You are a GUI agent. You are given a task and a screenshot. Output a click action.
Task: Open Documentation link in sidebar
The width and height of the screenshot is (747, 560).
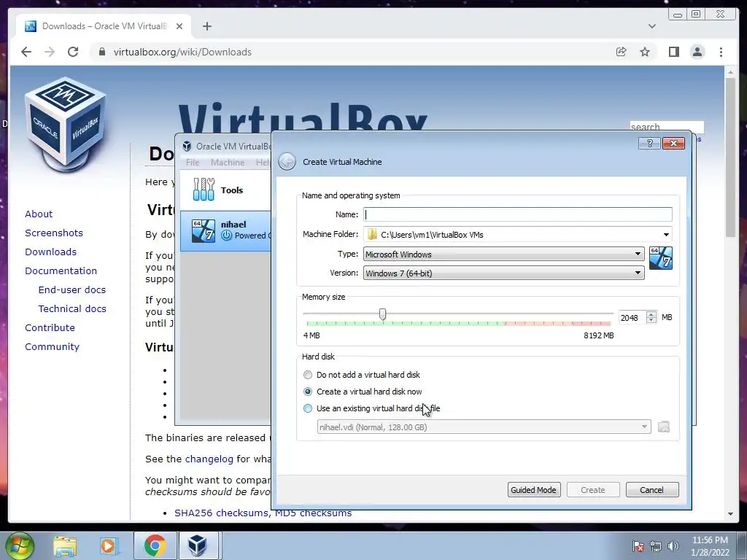pos(61,271)
